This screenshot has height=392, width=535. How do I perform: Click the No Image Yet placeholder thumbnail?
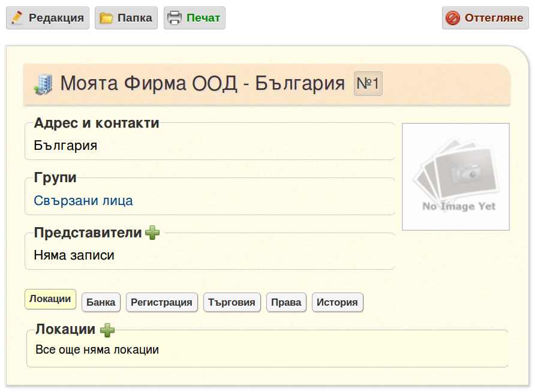(x=456, y=177)
